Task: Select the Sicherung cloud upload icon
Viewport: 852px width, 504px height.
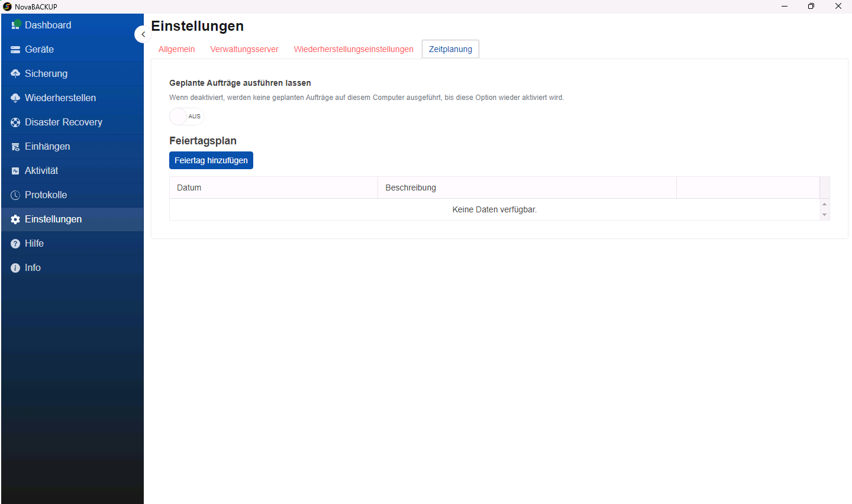Action: [15, 73]
